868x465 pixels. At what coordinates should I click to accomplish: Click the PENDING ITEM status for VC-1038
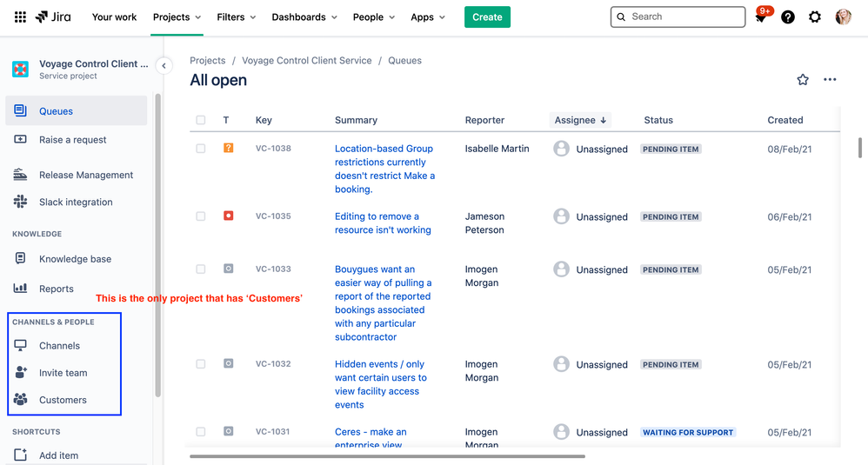[671, 149]
